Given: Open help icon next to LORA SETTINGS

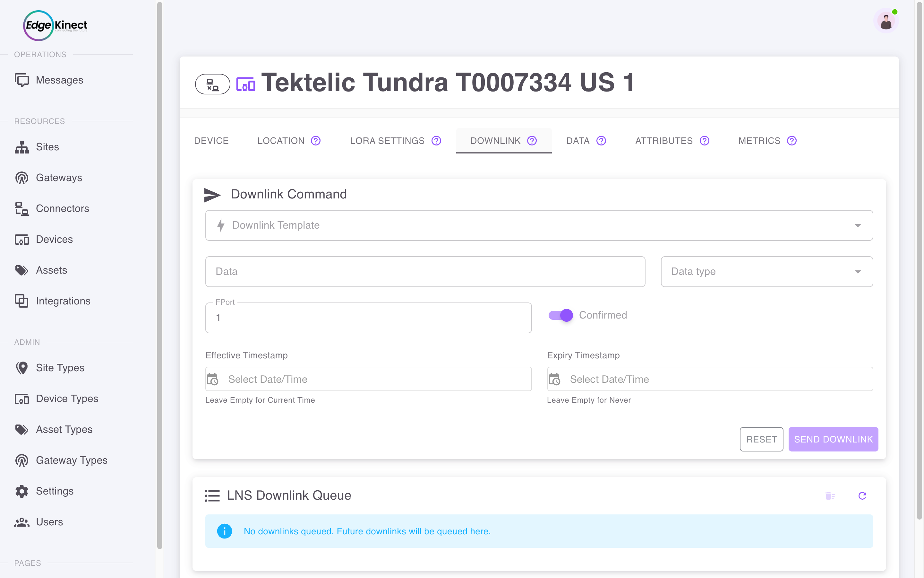Looking at the screenshot, I should coord(436,141).
